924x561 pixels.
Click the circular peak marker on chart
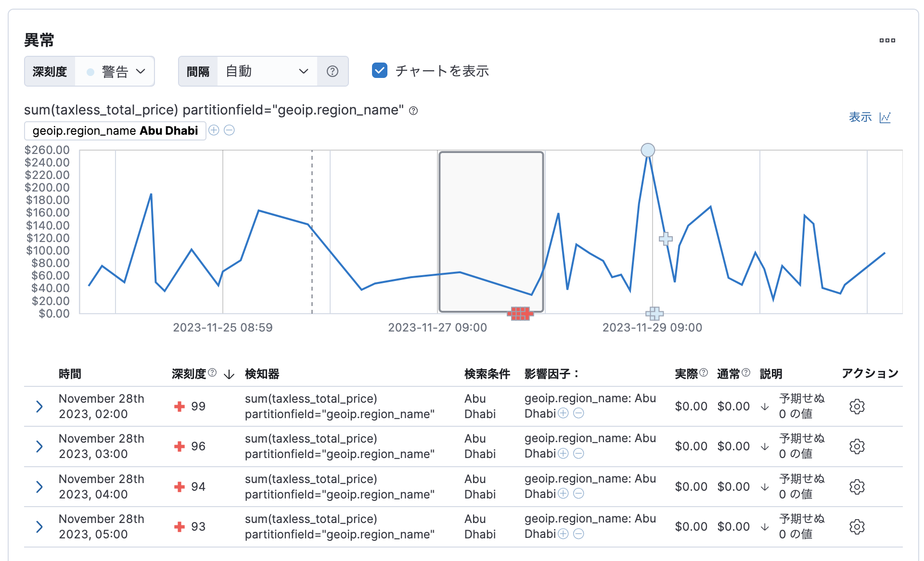[648, 150]
